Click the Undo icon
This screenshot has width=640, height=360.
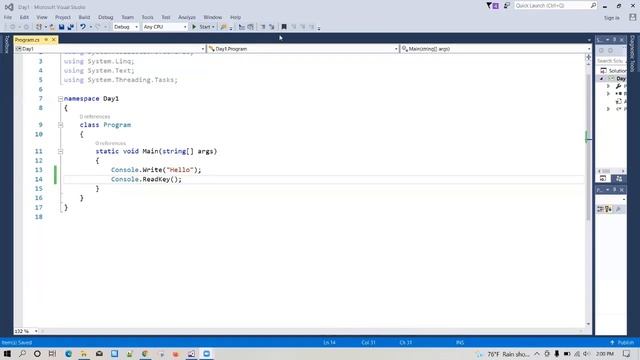click(x=83, y=27)
